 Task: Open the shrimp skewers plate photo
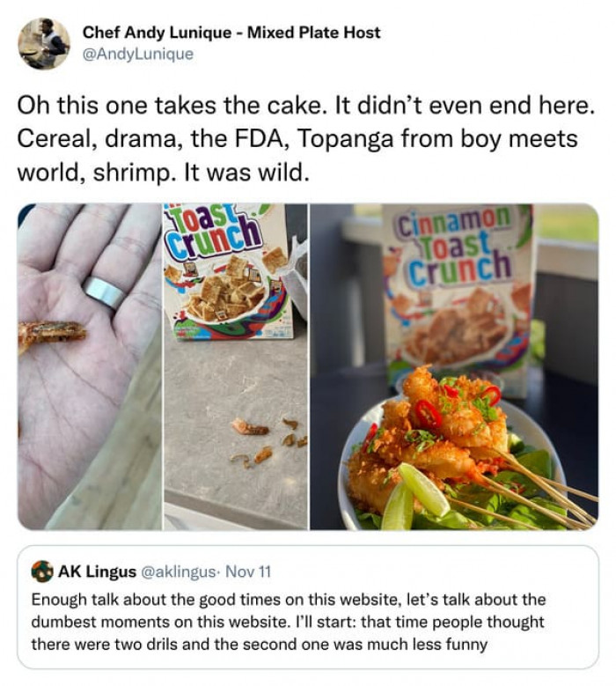click(453, 366)
